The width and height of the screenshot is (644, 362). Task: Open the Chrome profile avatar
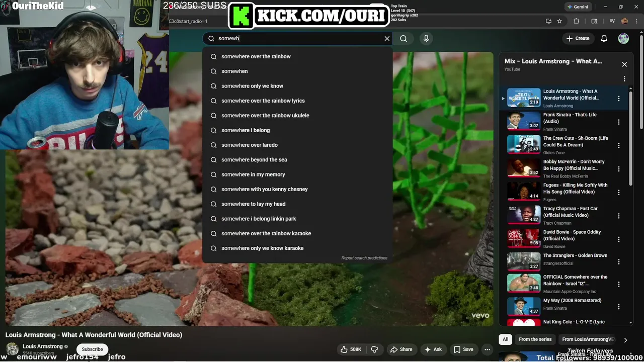tap(624, 21)
